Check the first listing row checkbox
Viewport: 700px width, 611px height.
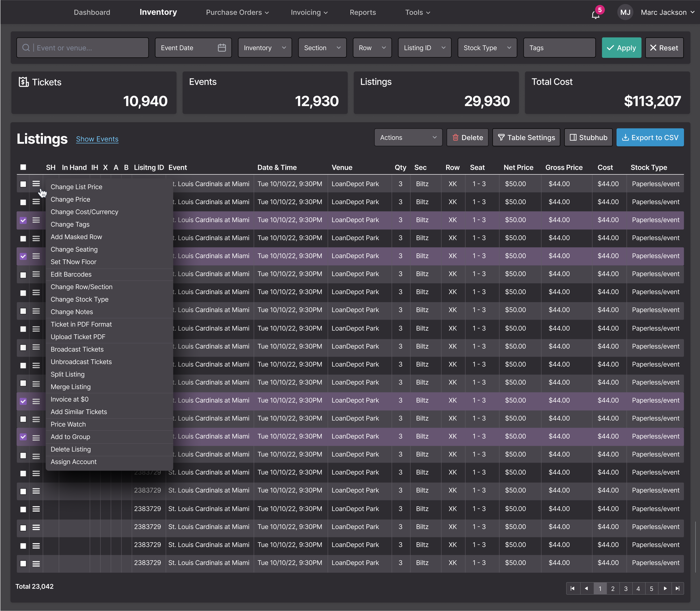click(23, 184)
